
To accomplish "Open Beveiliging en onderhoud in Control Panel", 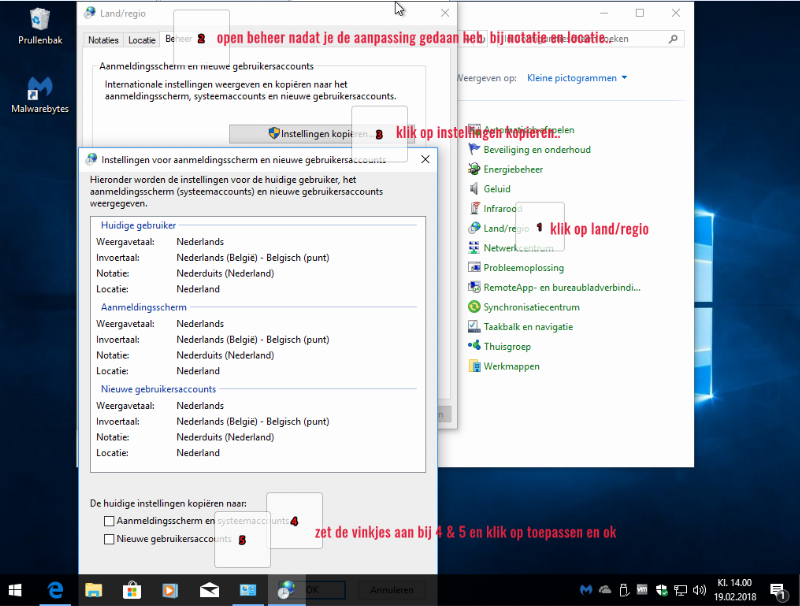I will 536,150.
